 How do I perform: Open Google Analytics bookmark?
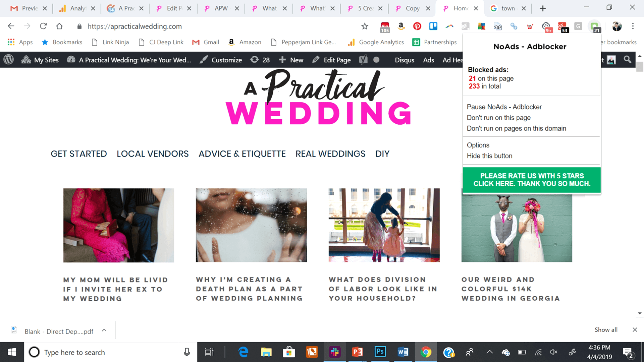coord(376,42)
